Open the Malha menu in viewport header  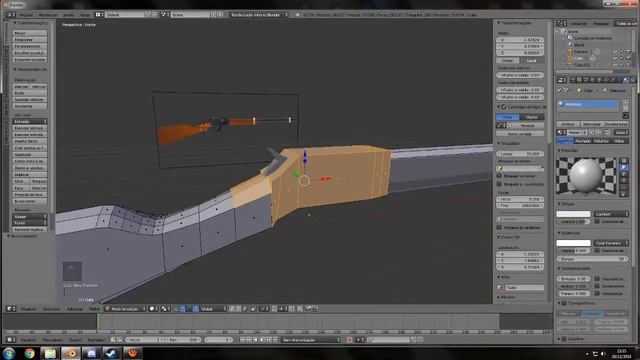coord(94,309)
